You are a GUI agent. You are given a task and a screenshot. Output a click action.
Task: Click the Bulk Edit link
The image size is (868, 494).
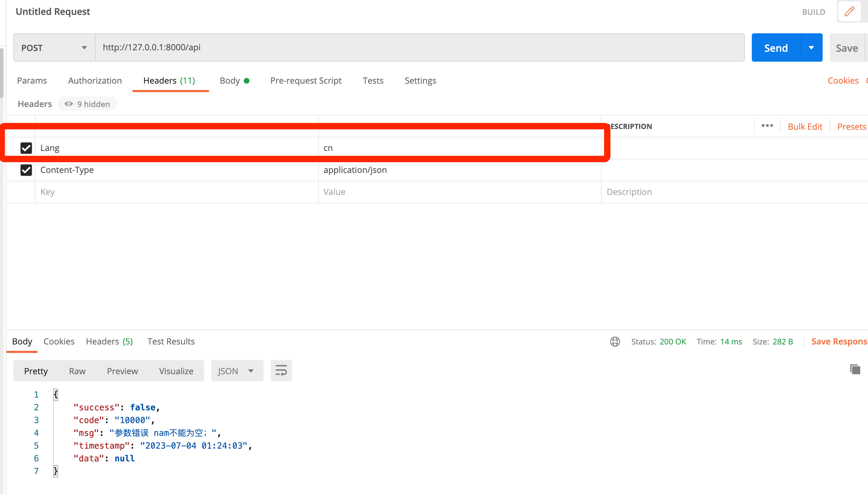(805, 127)
